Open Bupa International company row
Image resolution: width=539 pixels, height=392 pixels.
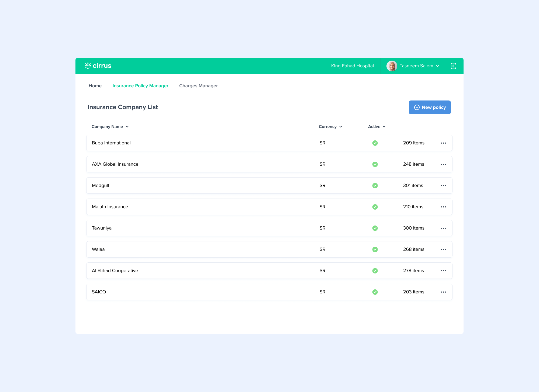[269, 143]
